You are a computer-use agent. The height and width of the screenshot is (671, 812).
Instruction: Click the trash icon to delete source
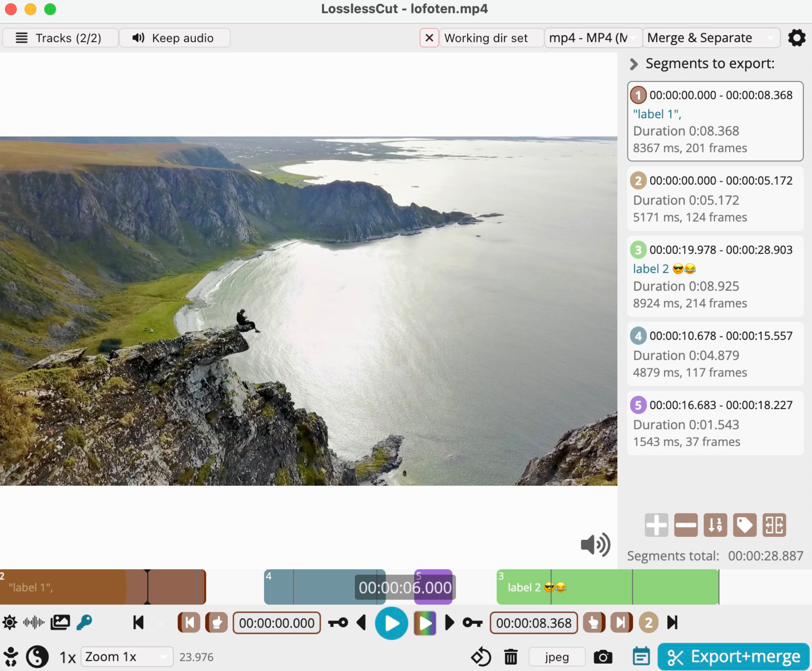pos(511,657)
